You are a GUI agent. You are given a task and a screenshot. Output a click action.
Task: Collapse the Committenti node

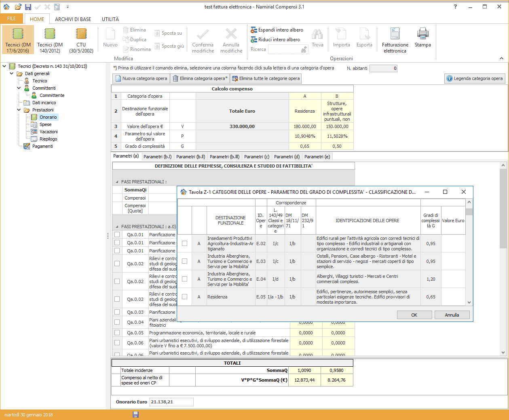(19, 88)
